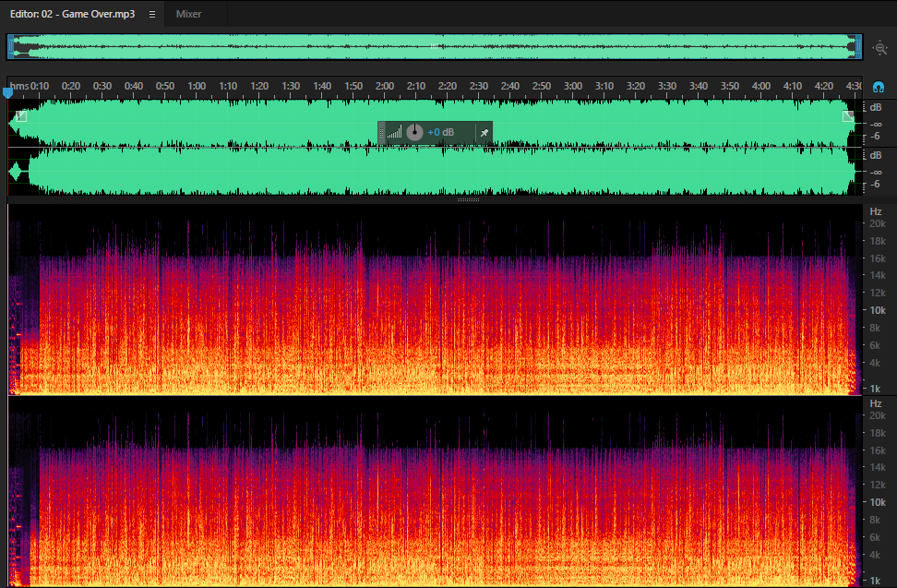
Task: Click the blue playhead marker at start
Action: [7, 91]
